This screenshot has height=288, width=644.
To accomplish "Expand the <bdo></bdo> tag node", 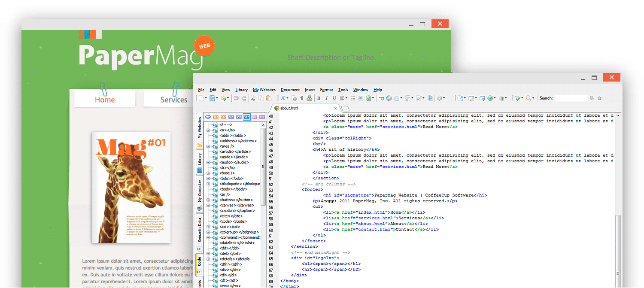I will point(208,179).
